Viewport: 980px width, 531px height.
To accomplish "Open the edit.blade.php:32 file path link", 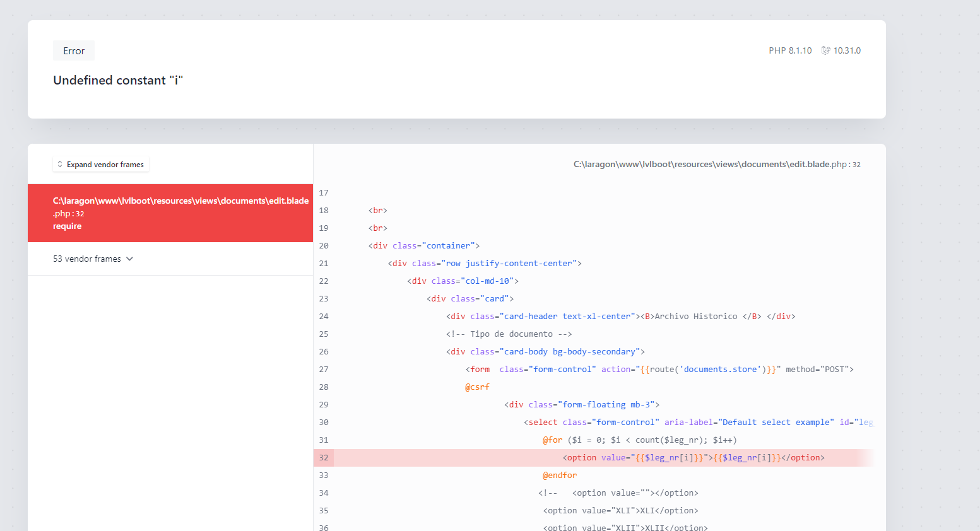I will click(x=717, y=164).
